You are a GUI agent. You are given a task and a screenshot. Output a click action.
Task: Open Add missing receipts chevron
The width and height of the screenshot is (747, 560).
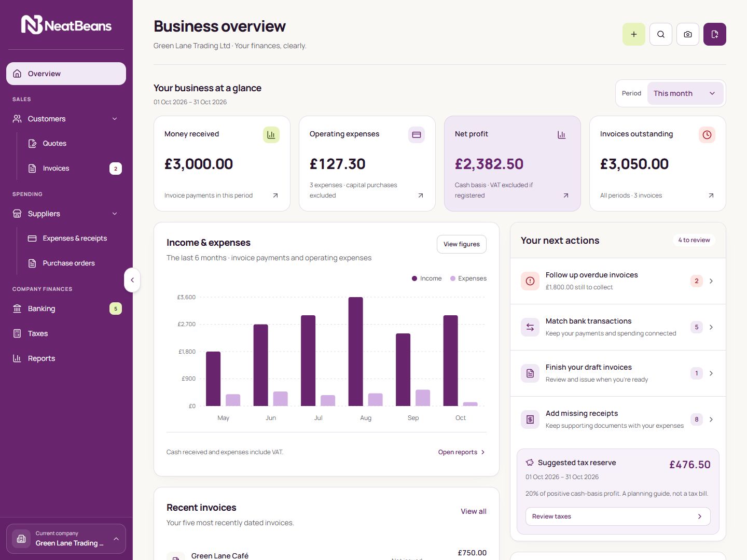[711, 419]
